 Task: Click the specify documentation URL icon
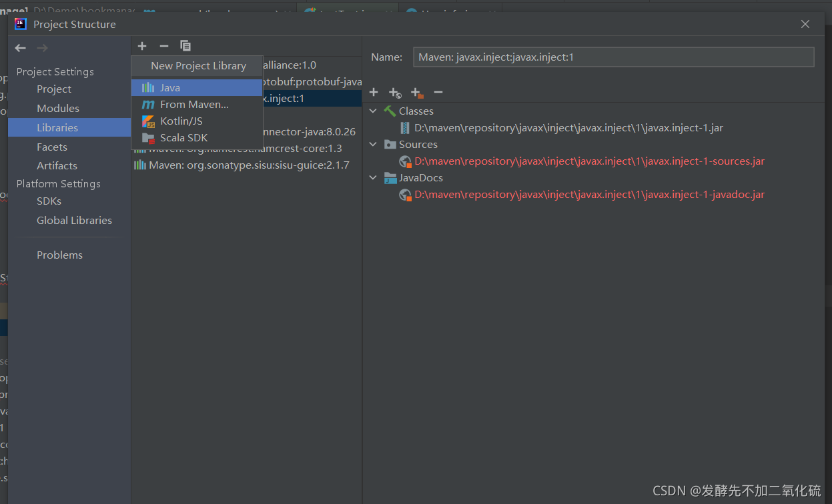pos(395,92)
